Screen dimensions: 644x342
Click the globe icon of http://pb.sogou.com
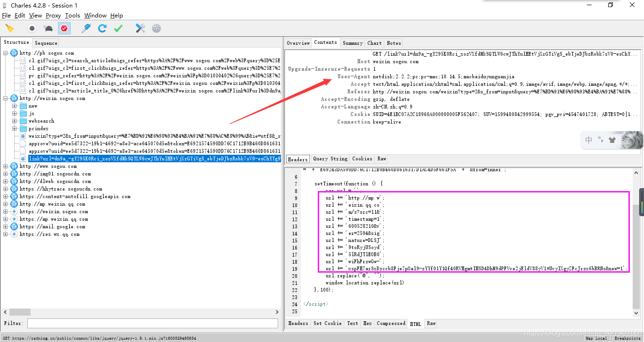[14, 53]
